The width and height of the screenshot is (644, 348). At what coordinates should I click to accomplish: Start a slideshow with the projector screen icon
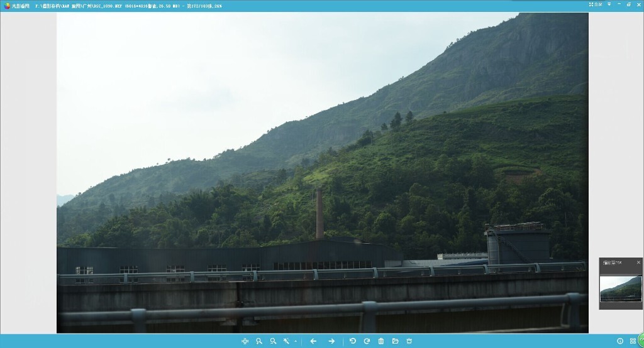click(x=409, y=341)
